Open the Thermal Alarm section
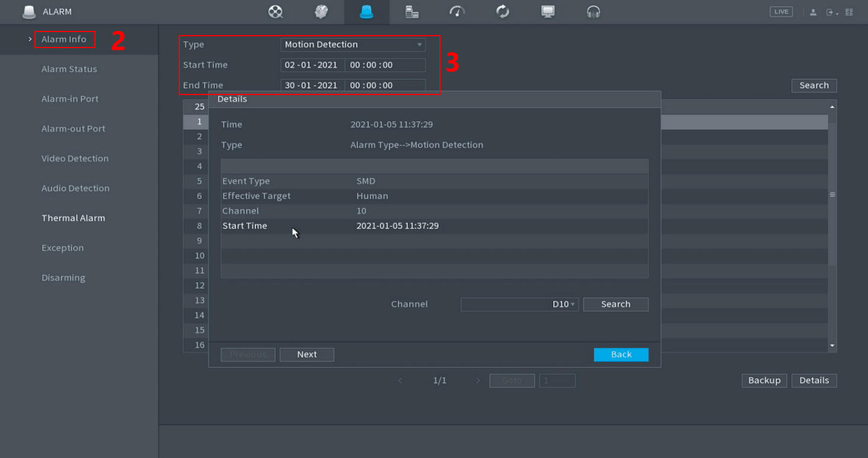868x458 pixels. click(73, 218)
